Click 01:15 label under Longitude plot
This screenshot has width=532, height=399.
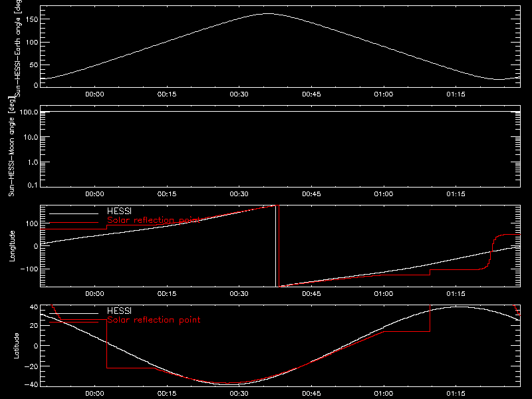pyautogui.click(x=456, y=294)
